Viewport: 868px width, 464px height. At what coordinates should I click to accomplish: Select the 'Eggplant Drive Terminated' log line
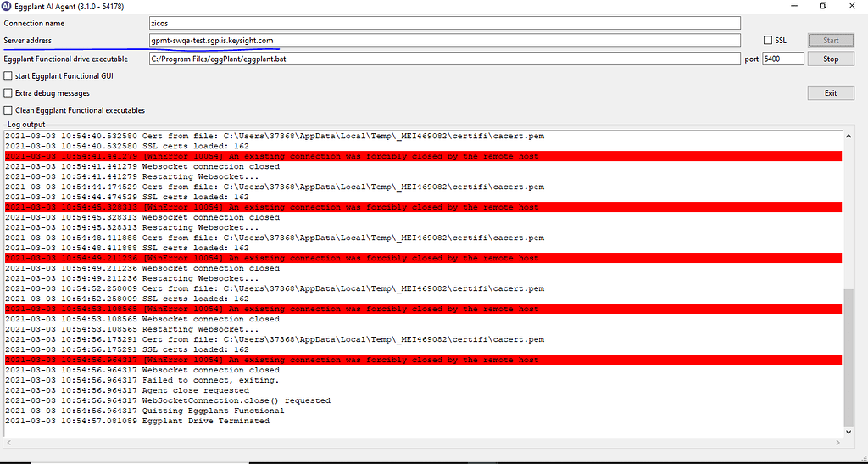[206, 421]
